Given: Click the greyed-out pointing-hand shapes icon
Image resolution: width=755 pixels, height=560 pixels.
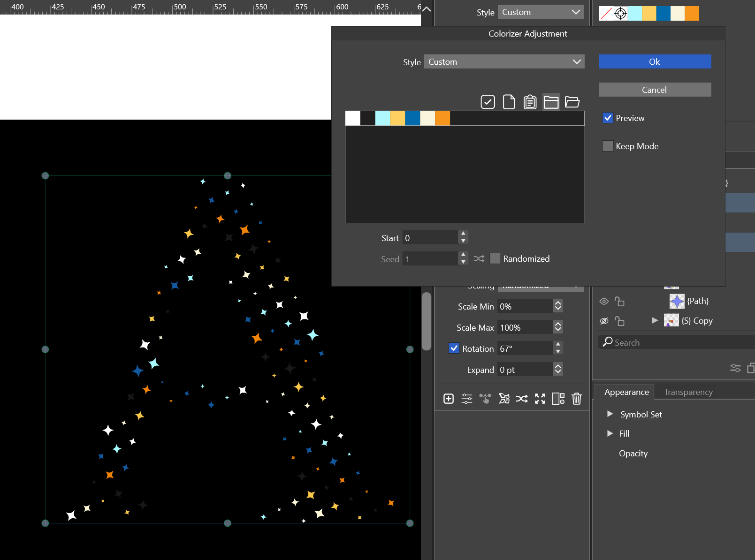Looking at the screenshot, I should coord(485,399).
